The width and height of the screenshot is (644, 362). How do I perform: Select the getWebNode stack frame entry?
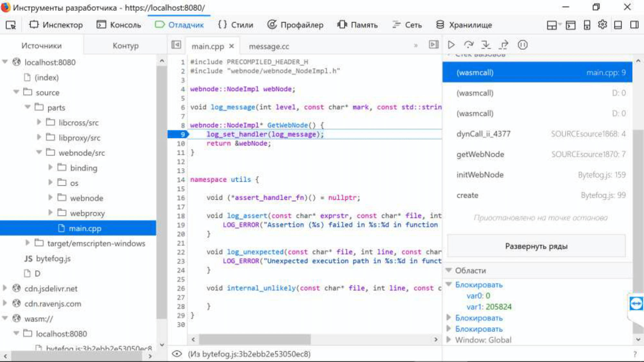click(480, 154)
